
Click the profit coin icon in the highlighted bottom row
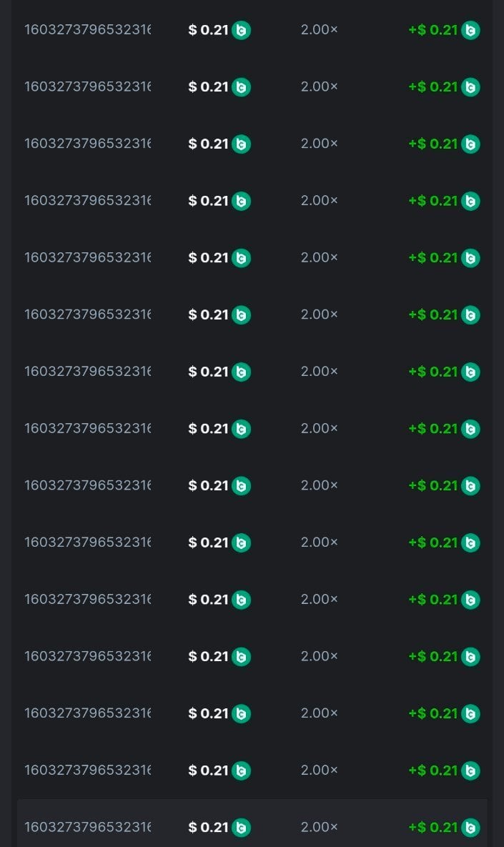470,828
